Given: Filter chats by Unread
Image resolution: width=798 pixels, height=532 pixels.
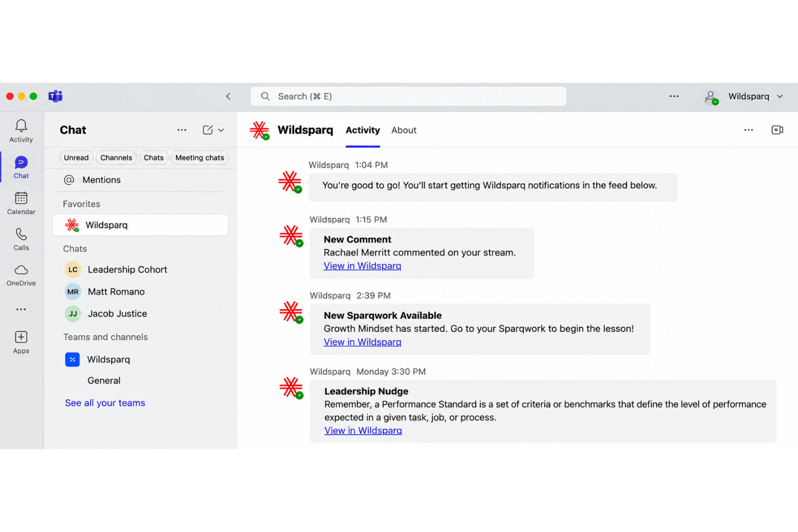Looking at the screenshot, I should pyautogui.click(x=76, y=158).
